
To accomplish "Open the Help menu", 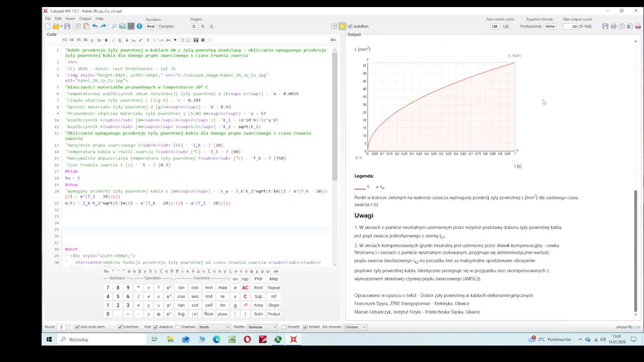I will [99, 19].
